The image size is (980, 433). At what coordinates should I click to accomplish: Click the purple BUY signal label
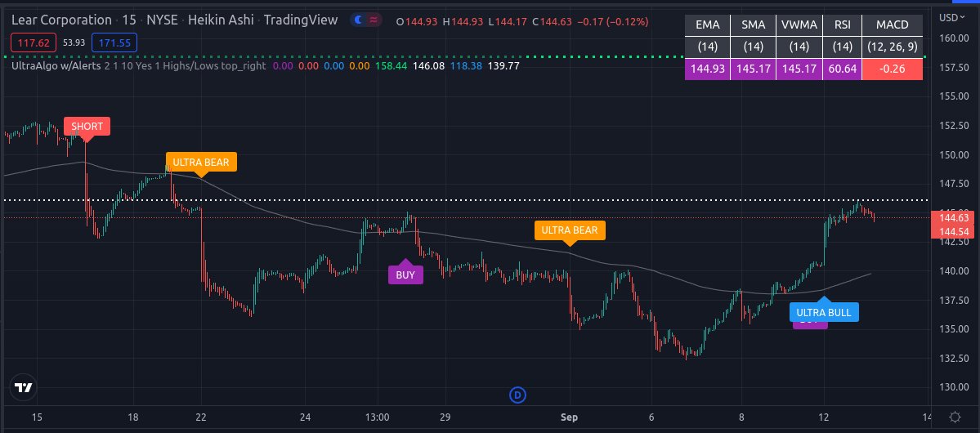pos(405,275)
